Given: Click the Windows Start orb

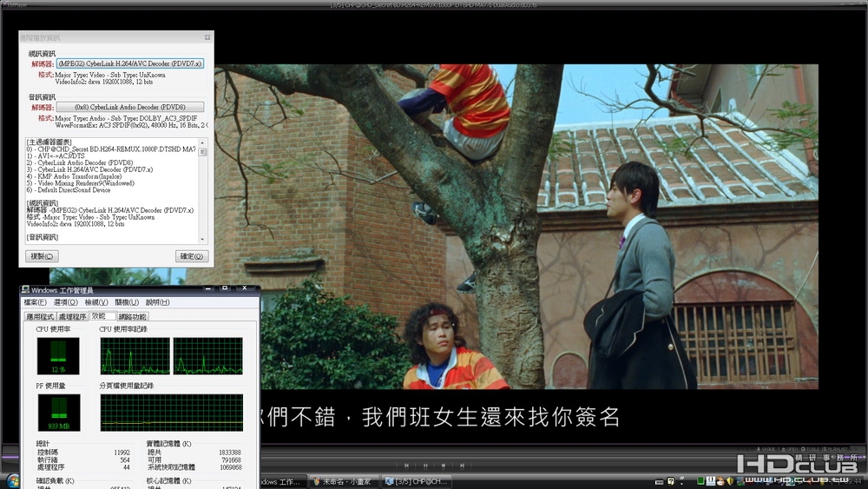Looking at the screenshot, I should (12, 480).
